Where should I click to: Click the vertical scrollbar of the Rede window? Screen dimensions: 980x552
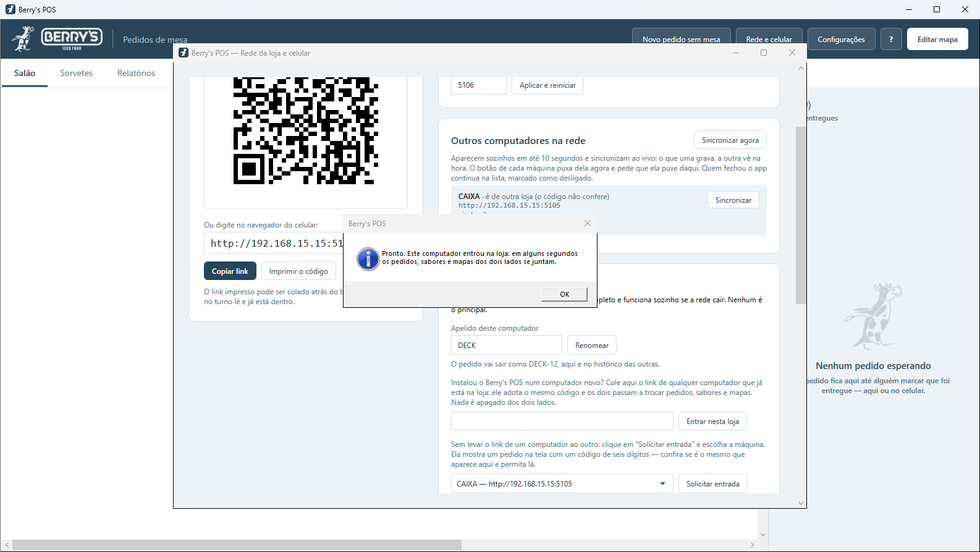coord(801,215)
